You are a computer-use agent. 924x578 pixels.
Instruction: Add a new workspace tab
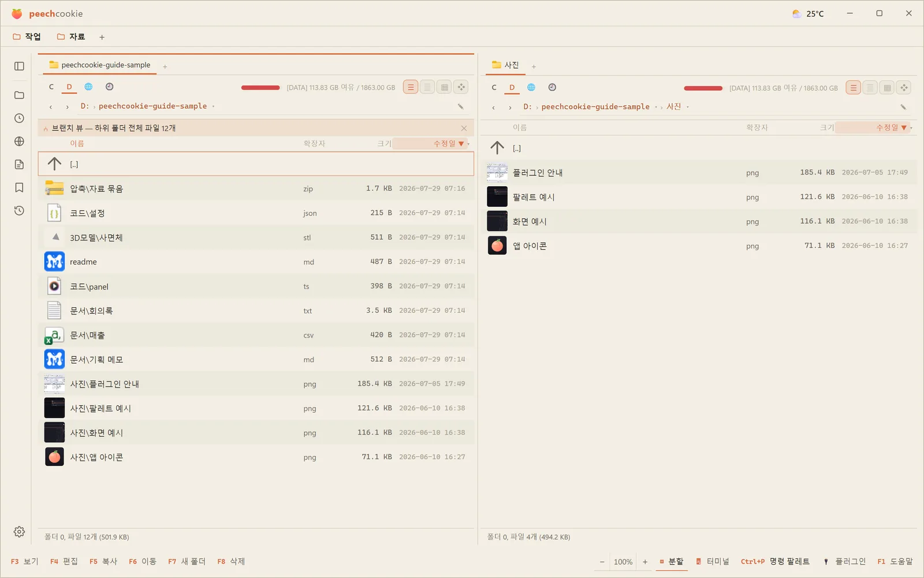coord(102,37)
